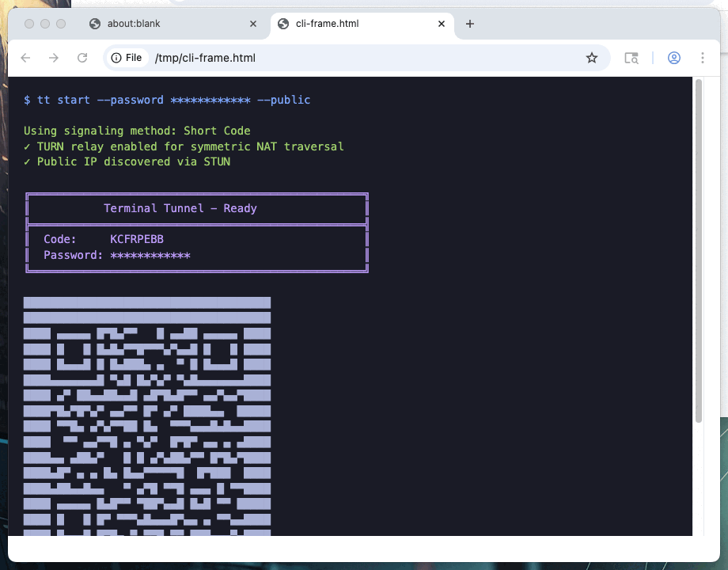Click the 'TURN relay enabled' line
The width and height of the screenshot is (728, 570).
[184, 146]
